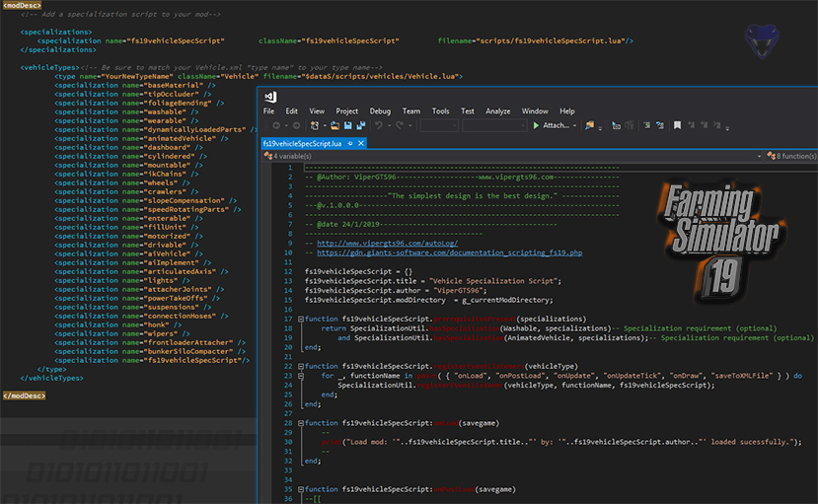This screenshot has width=818, height=504.
Task: Click the Navigate Forward toolbar arrow
Action: [x=296, y=125]
